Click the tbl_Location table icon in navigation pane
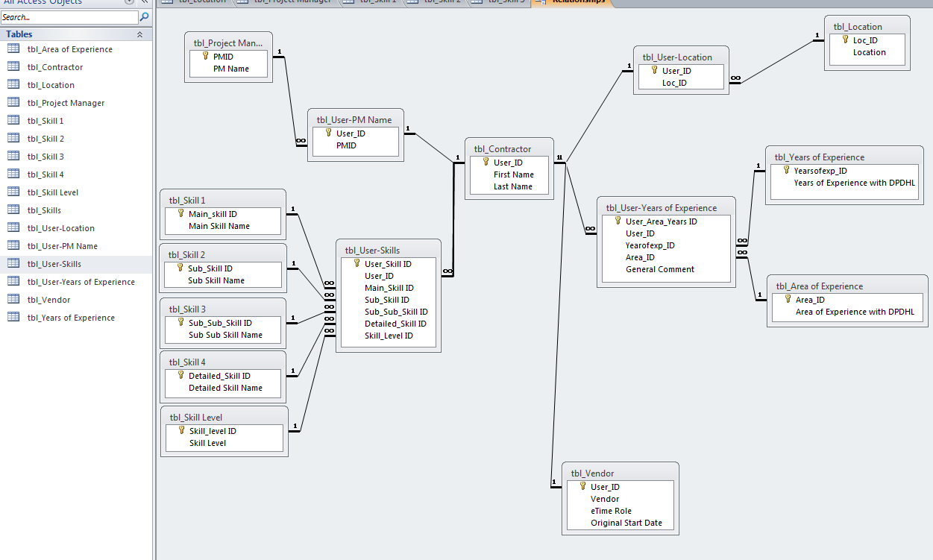 click(13, 85)
